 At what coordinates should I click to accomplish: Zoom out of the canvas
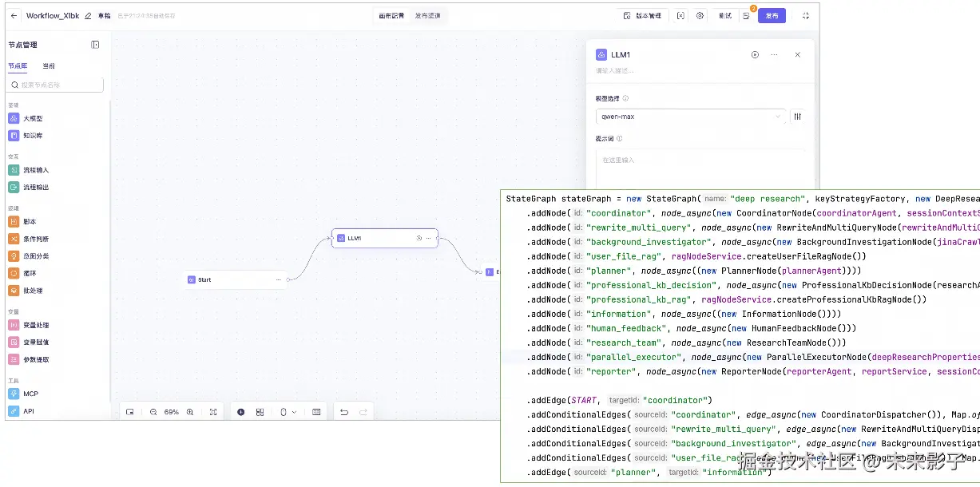click(x=153, y=412)
